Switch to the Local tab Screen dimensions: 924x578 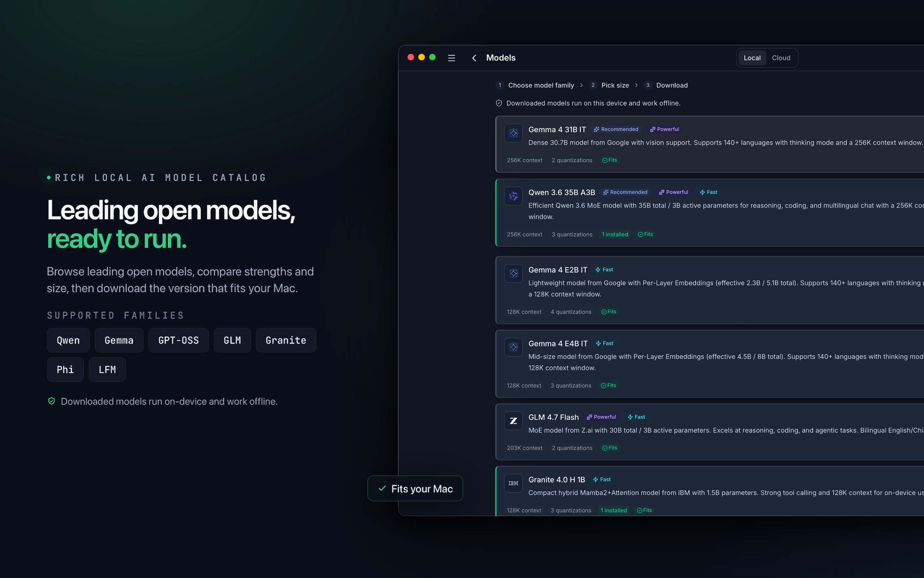(752, 58)
